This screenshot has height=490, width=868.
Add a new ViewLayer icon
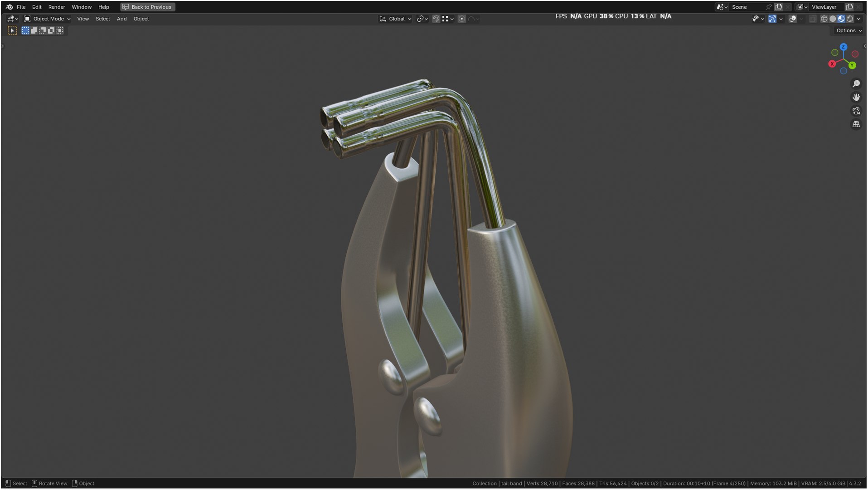(x=849, y=7)
